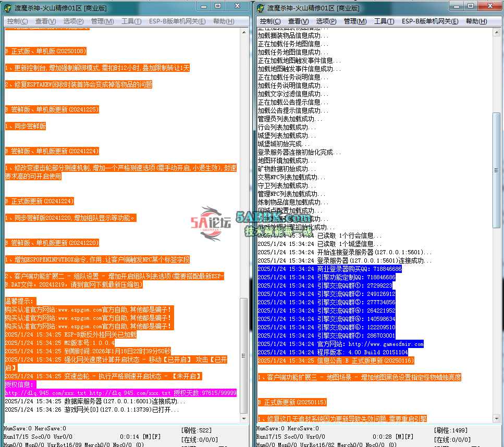Click the 引擎功能定制QQ: 718846686 line
504x447 pixels.
coord(326,277)
